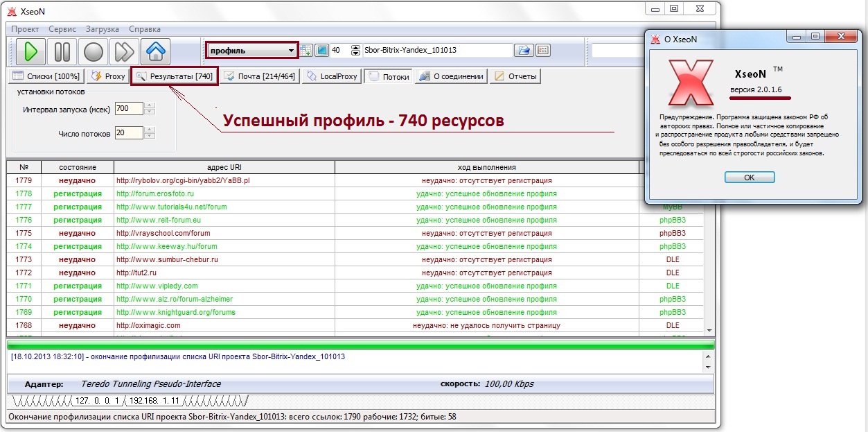Click OK in the О XseoN dialog

click(749, 178)
